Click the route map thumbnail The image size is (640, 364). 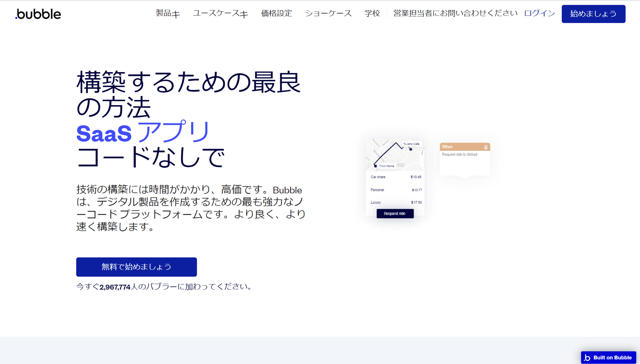pos(395,155)
